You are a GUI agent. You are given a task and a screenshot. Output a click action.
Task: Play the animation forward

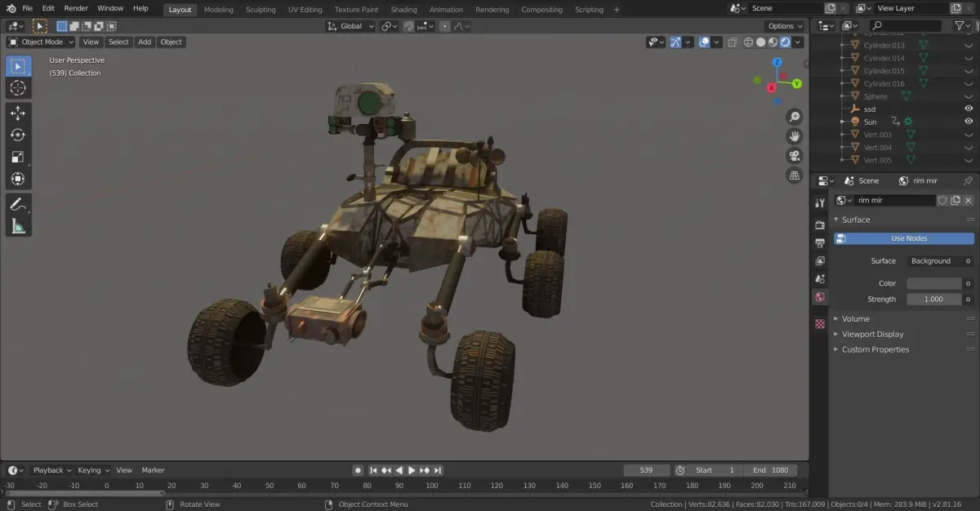412,470
